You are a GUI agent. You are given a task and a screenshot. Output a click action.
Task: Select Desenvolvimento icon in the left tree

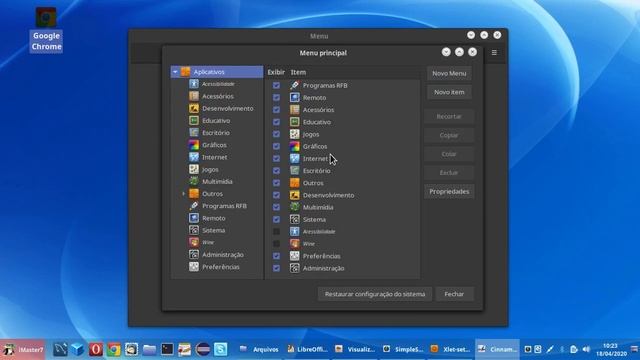pyautogui.click(x=194, y=109)
